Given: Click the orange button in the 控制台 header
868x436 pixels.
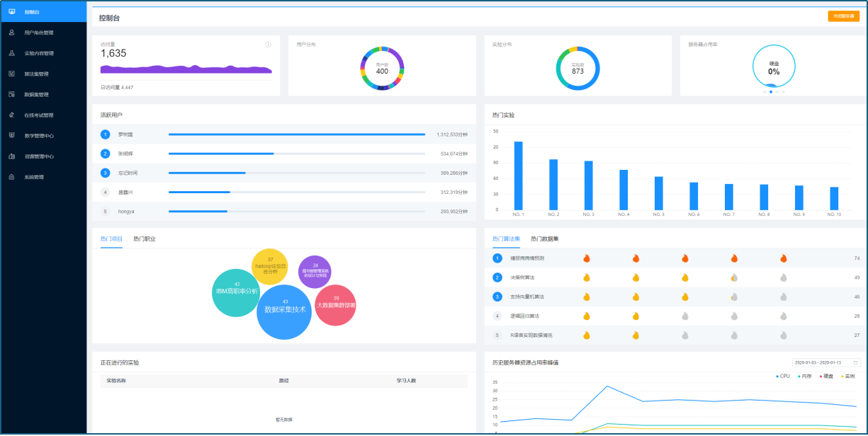Looking at the screenshot, I should click(x=843, y=16).
